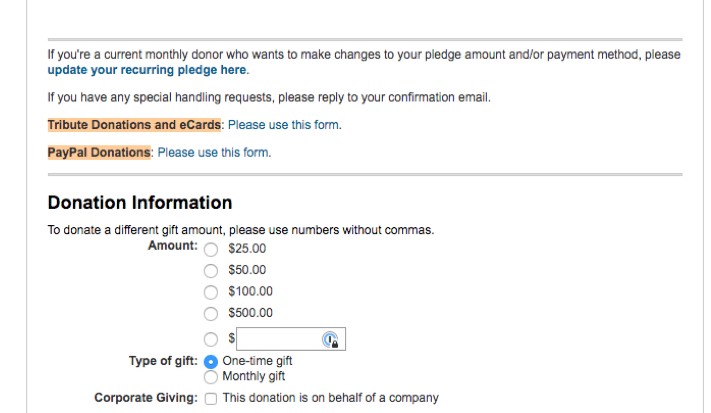Click the confirmation email special handling sentence
Image resolution: width=711 pixels, height=413 pixels.
click(268, 98)
